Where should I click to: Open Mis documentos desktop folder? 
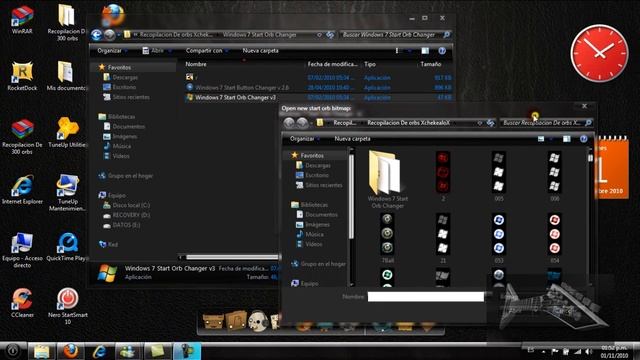[x=66, y=76]
